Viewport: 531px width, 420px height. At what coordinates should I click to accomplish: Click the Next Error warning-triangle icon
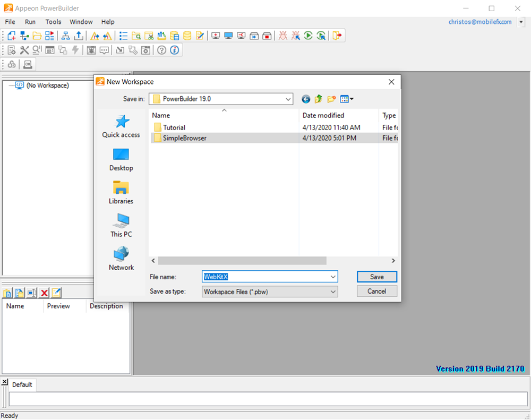click(95, 36)
